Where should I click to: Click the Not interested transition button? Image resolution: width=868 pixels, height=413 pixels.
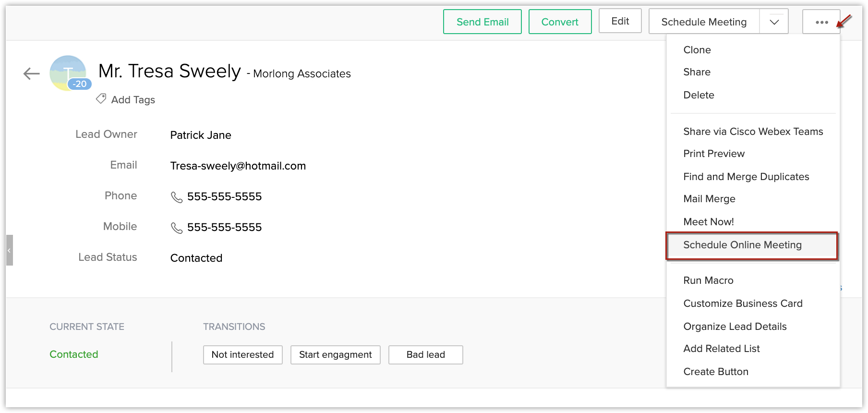point(242,355)
